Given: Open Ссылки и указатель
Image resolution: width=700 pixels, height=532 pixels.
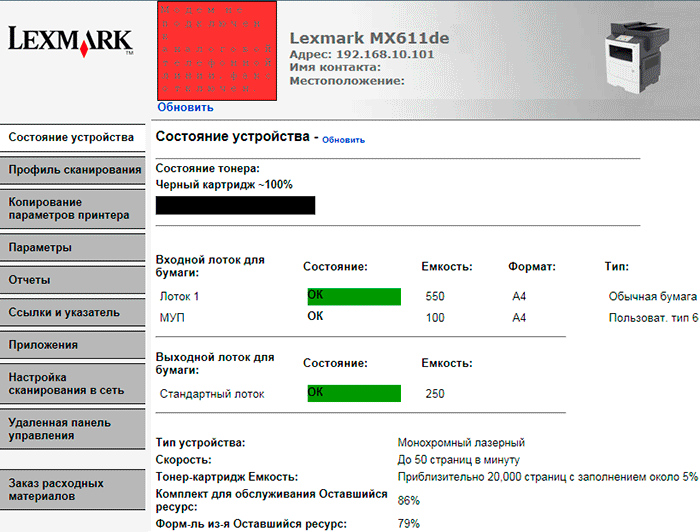Looking at the screenshot, I should point(72,313).
